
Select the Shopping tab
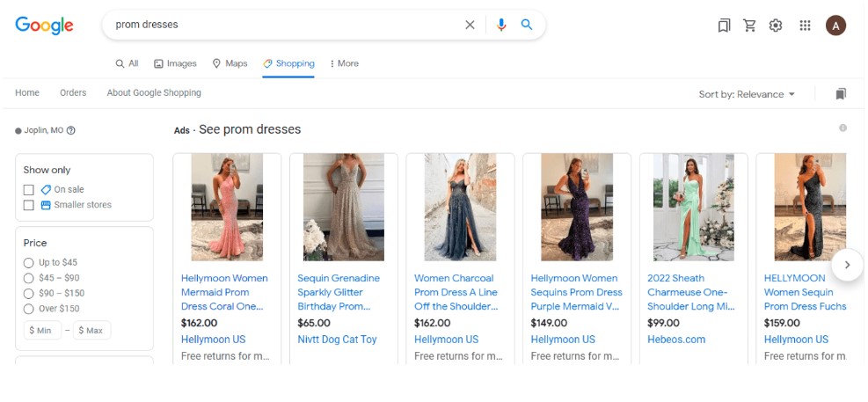[288, 63]
